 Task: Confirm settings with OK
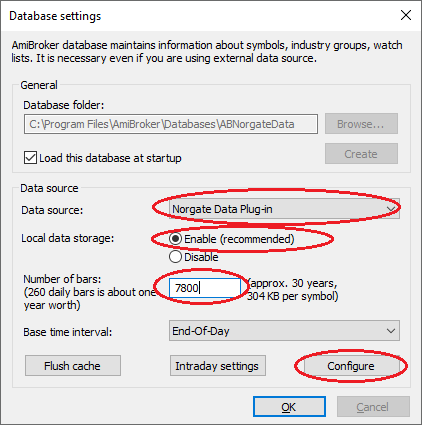click(x=289, y=407)
